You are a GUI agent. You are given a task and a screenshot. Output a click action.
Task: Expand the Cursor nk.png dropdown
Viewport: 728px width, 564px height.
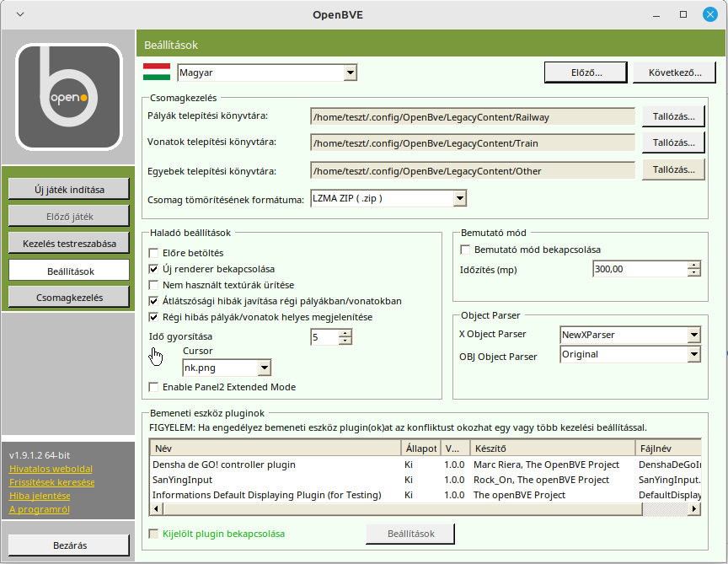(265, 368)
